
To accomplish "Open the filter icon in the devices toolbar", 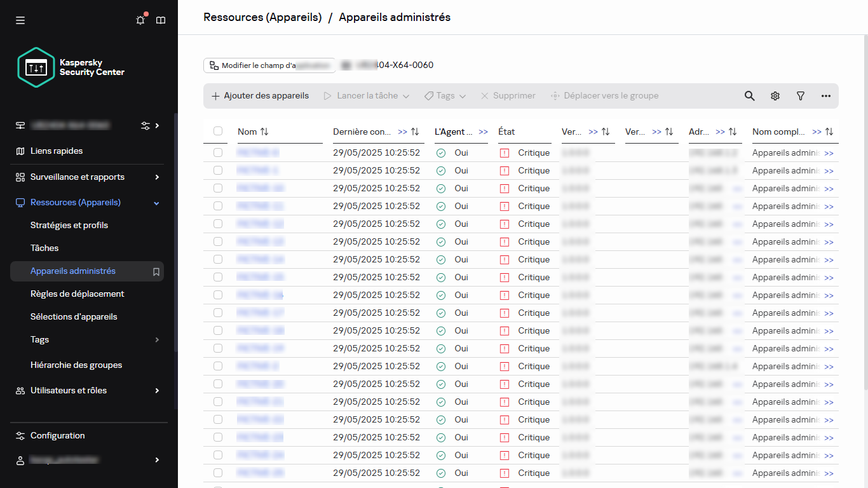I will click(800, 95).
